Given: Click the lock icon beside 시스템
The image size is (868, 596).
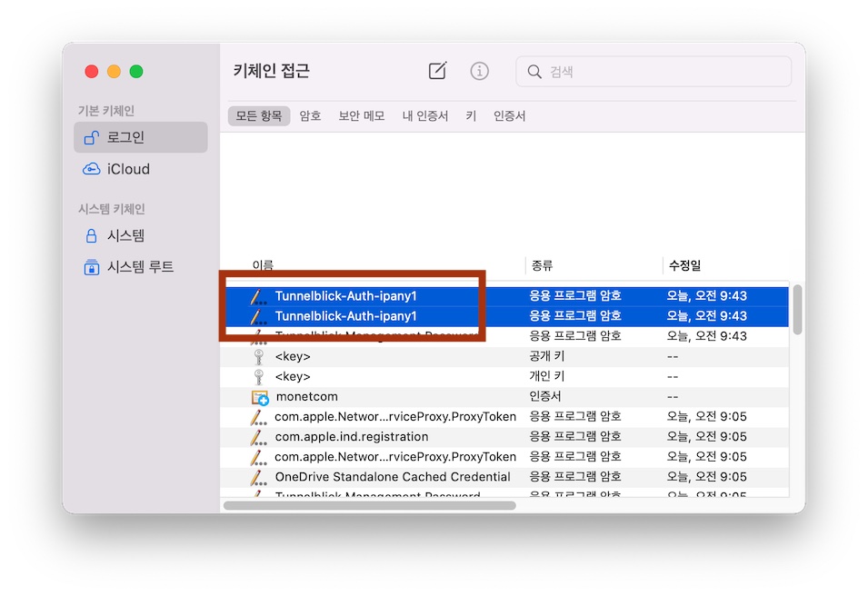Looking at the screenshot, I should [91, 236].
